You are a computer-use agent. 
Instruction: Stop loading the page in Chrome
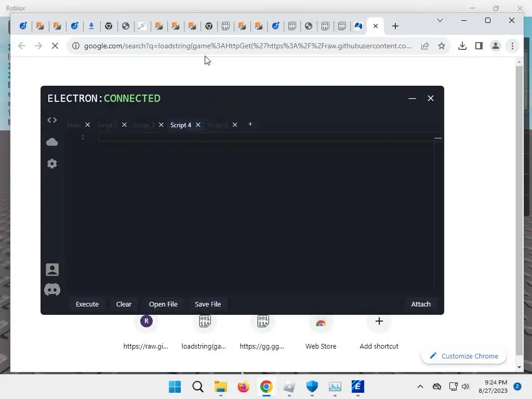55,46
